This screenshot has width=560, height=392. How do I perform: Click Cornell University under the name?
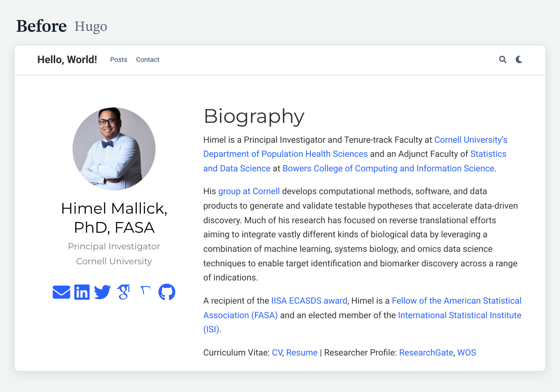point(114,261)
